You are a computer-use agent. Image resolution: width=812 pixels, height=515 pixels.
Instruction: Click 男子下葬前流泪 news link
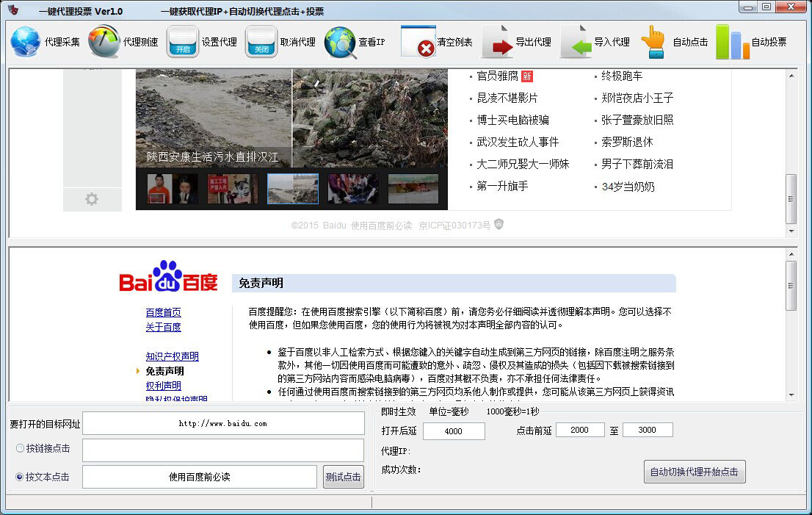(x=637, y=165)
